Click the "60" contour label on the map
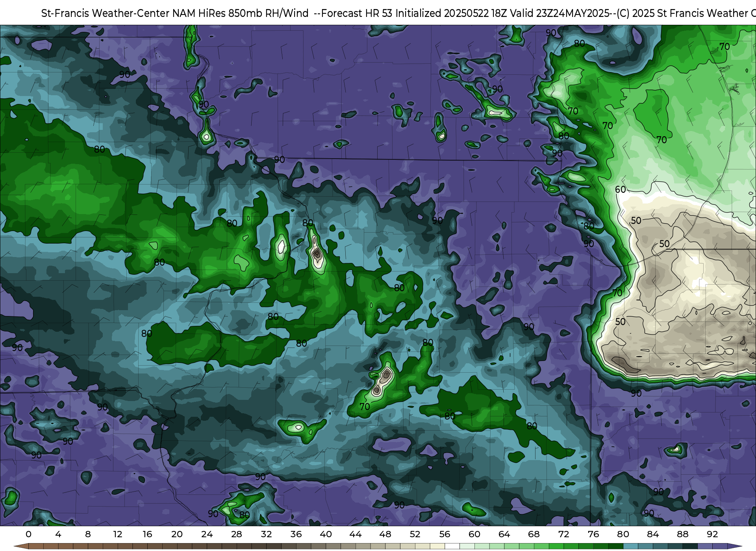 (621, 190)
